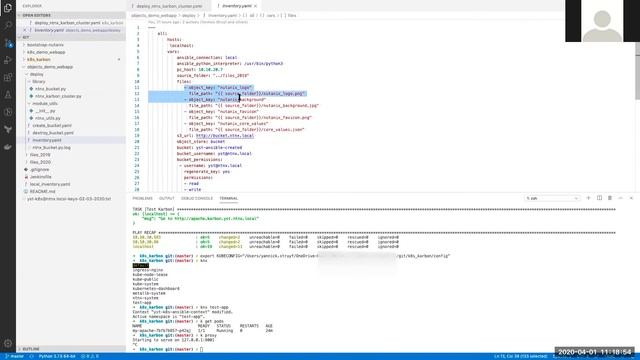Select inventory.yaml in the file tree
The height and width of the screenshot is (360, 640).
pyautogui.click(x=47, y=140)
